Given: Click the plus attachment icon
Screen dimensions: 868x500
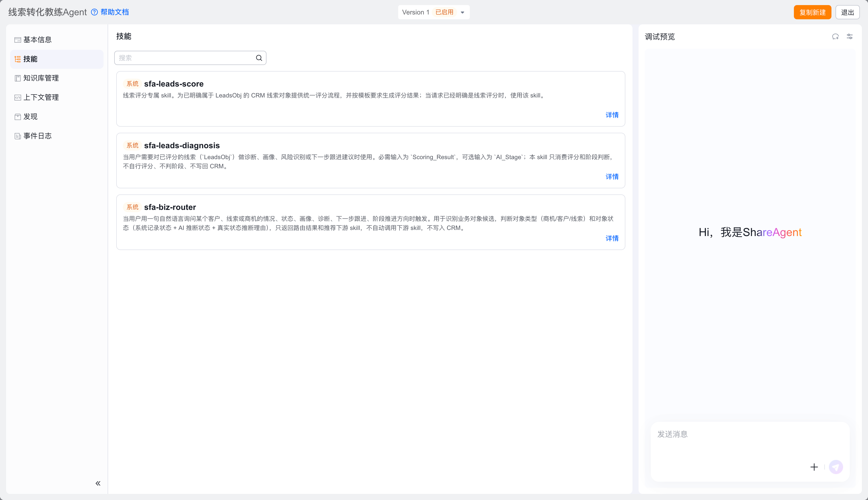Looking at the screenshot, I should [814, 467].
